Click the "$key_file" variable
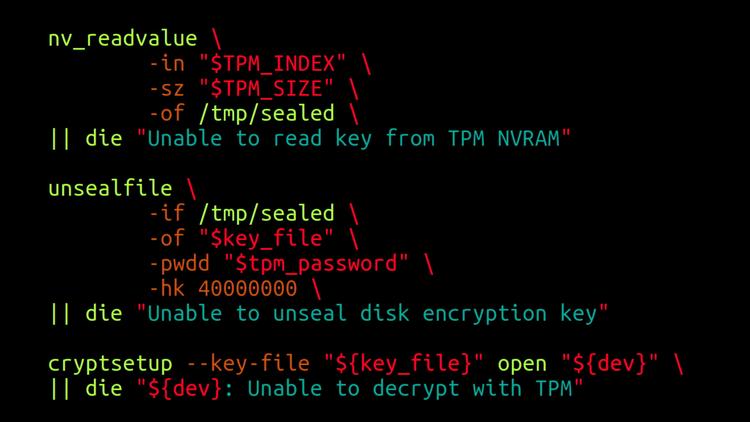This screenshot has height=422, width=750. pyautogui.click(x=266, y=238)
